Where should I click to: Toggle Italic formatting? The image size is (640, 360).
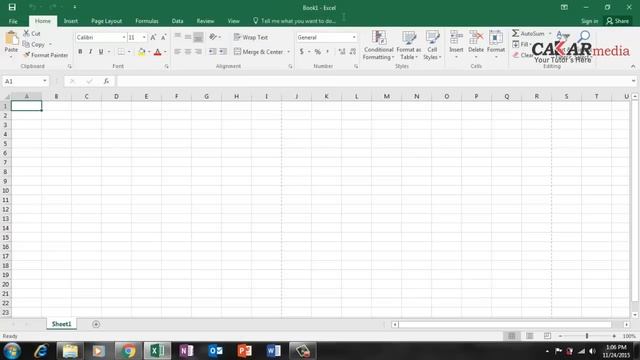[x=90, y=52]
